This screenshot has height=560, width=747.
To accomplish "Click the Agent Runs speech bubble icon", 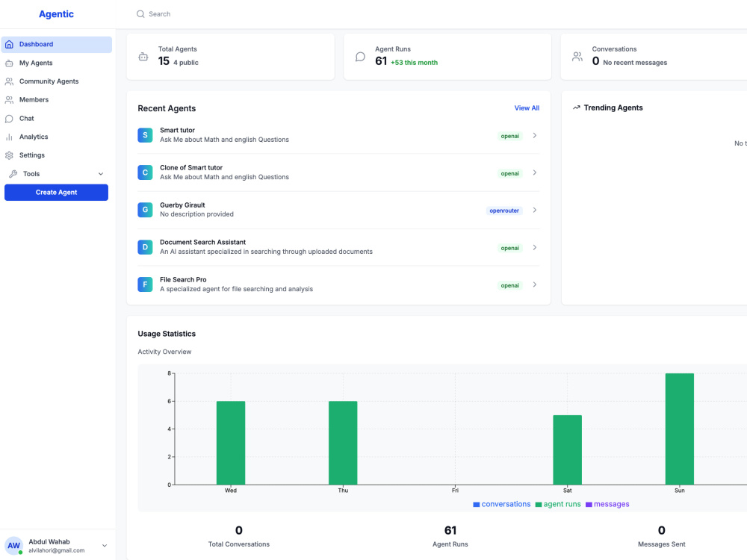I will point(360,57).
